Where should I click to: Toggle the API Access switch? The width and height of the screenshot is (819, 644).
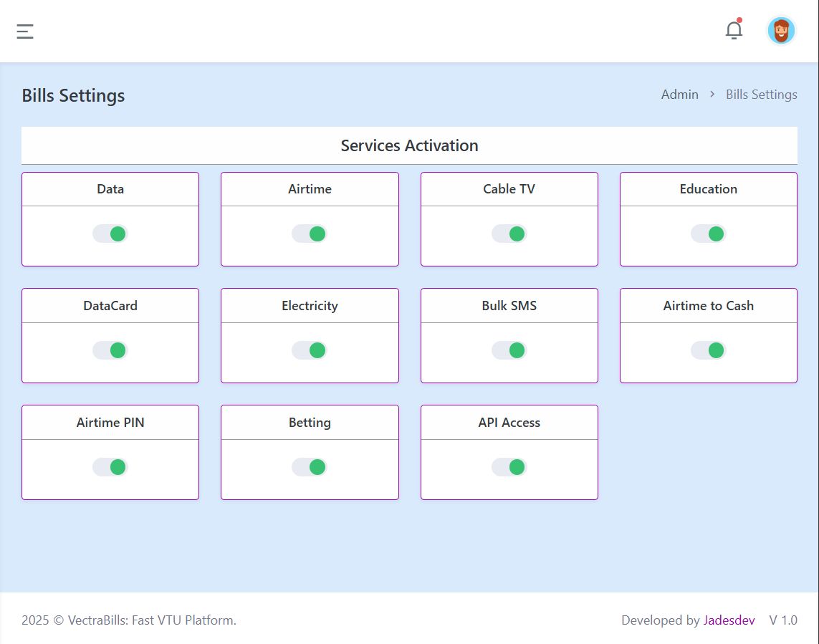(x=509, y=467)
